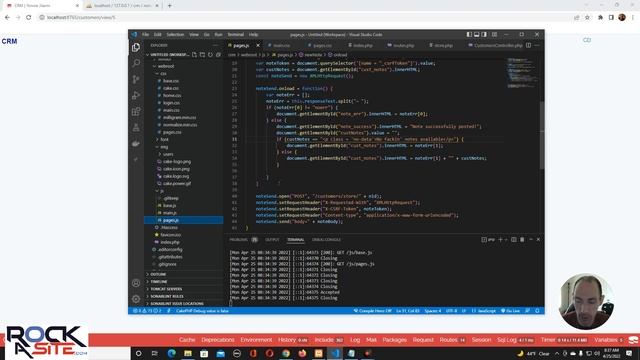640x360 pixels.
Task: Toggle Compile Hero in the status bar
Action: pyautogui.click(x=372, y=311)
